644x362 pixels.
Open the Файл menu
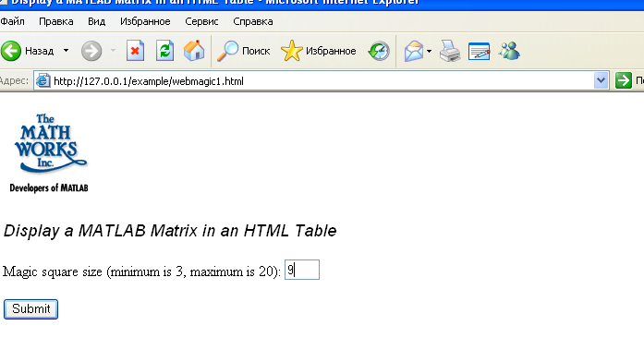click(x=12, y=21)
